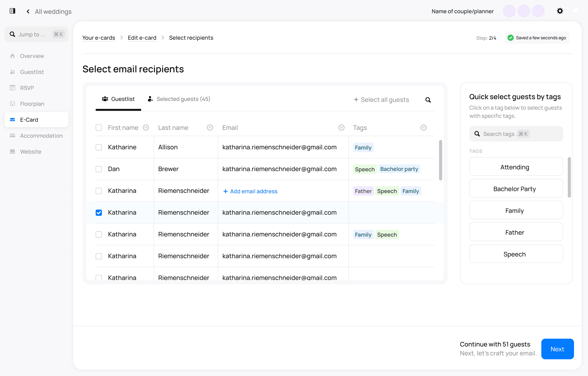The image size is (588, 376).
Task: Open the chat bubble icon in the header
Action: pos(576,11)
